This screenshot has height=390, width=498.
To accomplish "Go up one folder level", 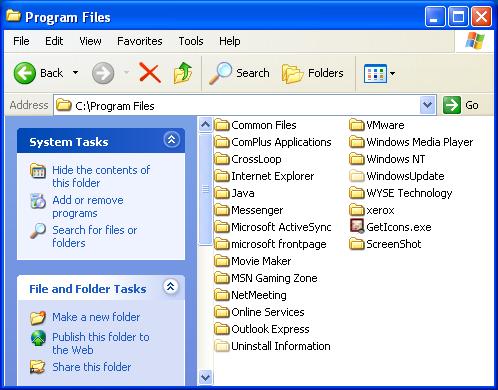I will pyautogui.click(x=183, y=73).
